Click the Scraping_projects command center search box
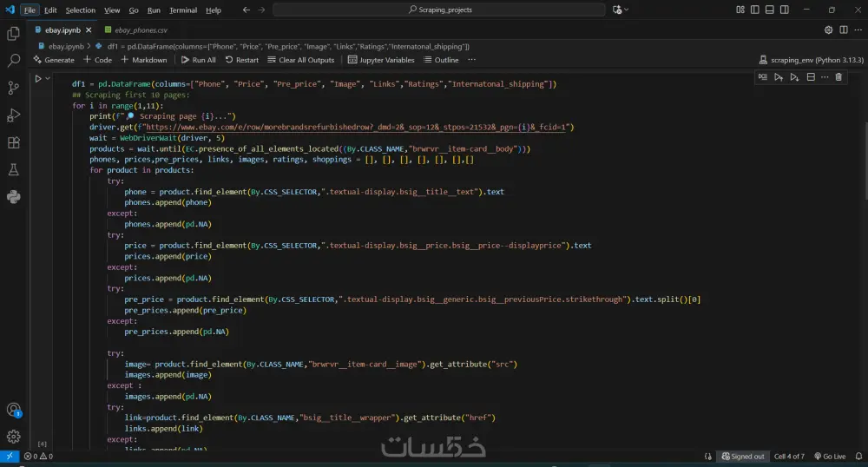This screenshot has height=467, width=868. [x=440, y=10]
